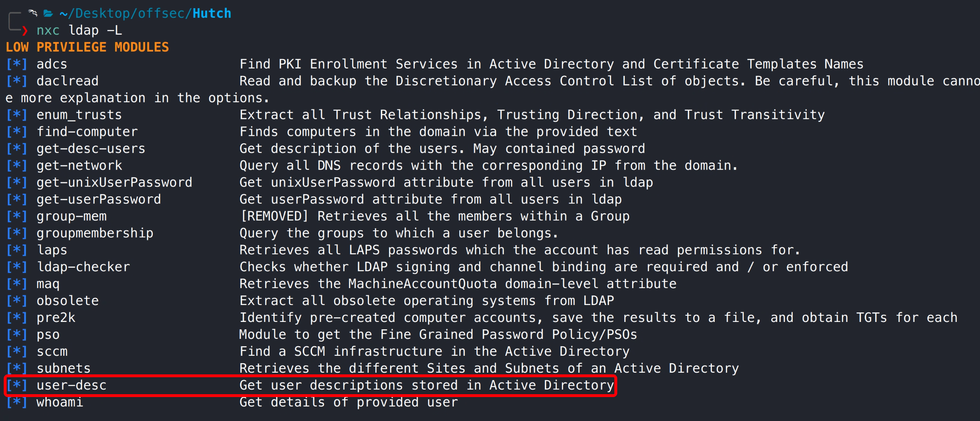The image size is (980, 421).
Task: Click the LOW PRIVILEGE MODULES heading
Action: click(87, 47)
